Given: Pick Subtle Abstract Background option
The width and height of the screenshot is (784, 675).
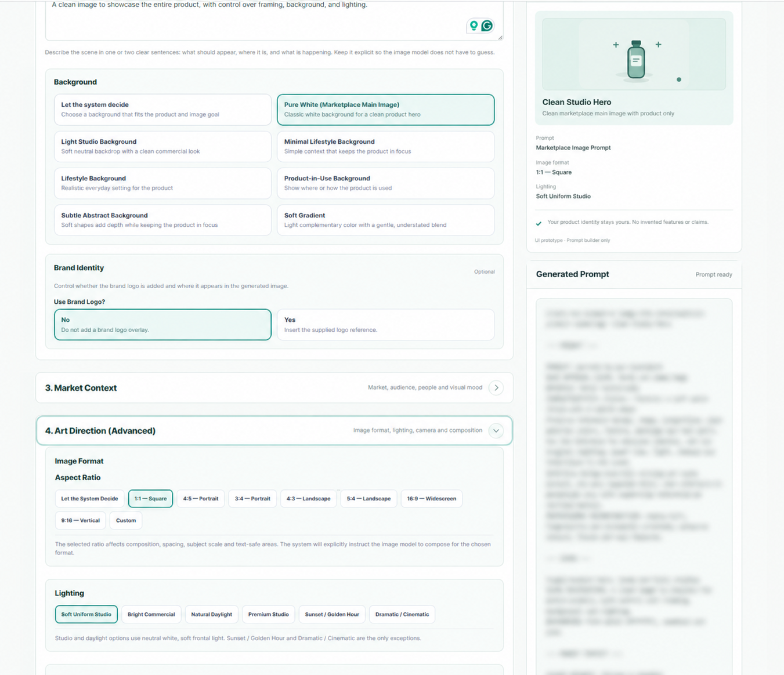Looking at the screenshot, I should coord(162,220).
